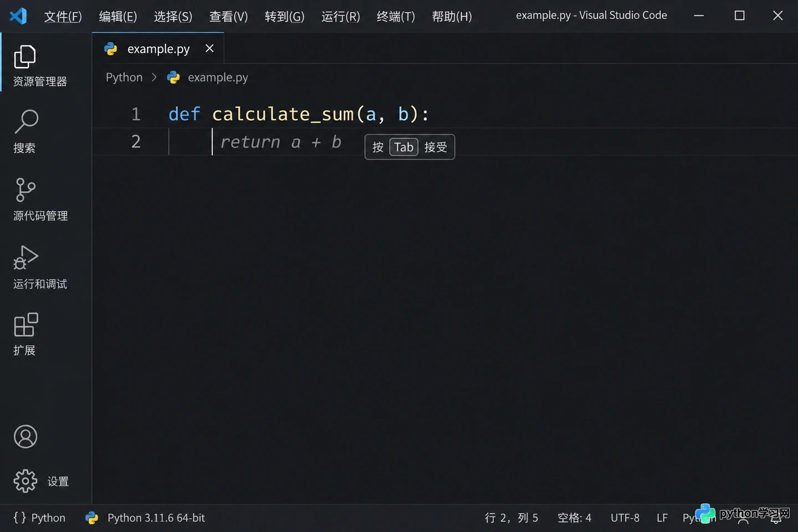Viewport: 798px width, 532px height.
Task: Click the Python folder in breadcrumb
Action: coord(124,77)
